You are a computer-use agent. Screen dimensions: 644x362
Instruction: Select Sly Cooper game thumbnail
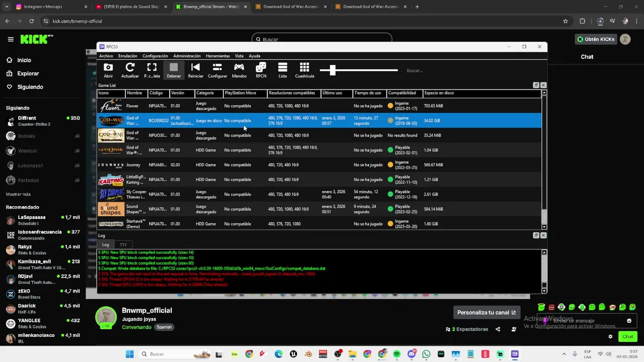111,194
